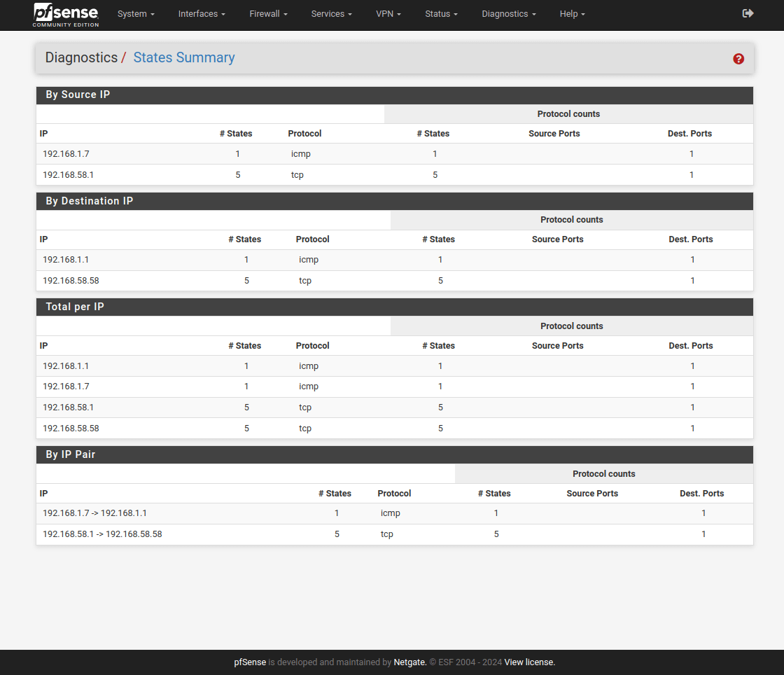Open the System dropdown menu
784x675 pixels.
pos(136,14)
